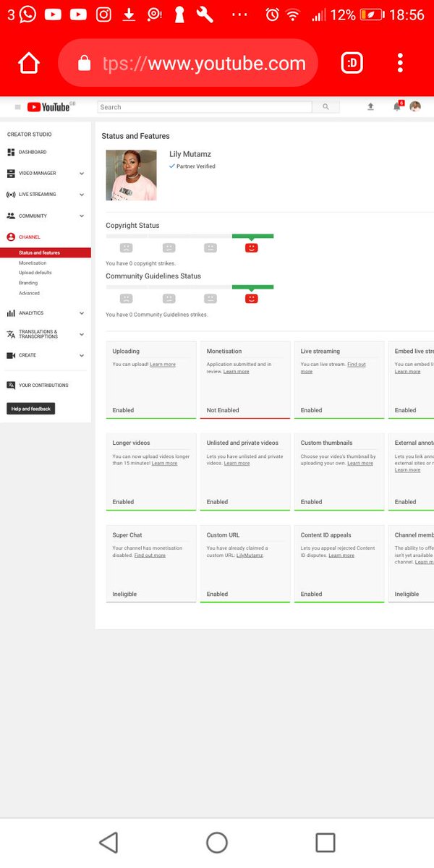The image size is (434, 868).
Task: Open the account avatar menu
Action: click(x=415, y=106)
